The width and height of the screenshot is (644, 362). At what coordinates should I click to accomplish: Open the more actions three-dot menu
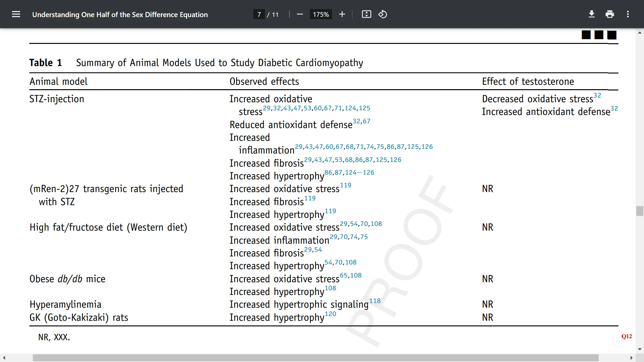(628, 14)
